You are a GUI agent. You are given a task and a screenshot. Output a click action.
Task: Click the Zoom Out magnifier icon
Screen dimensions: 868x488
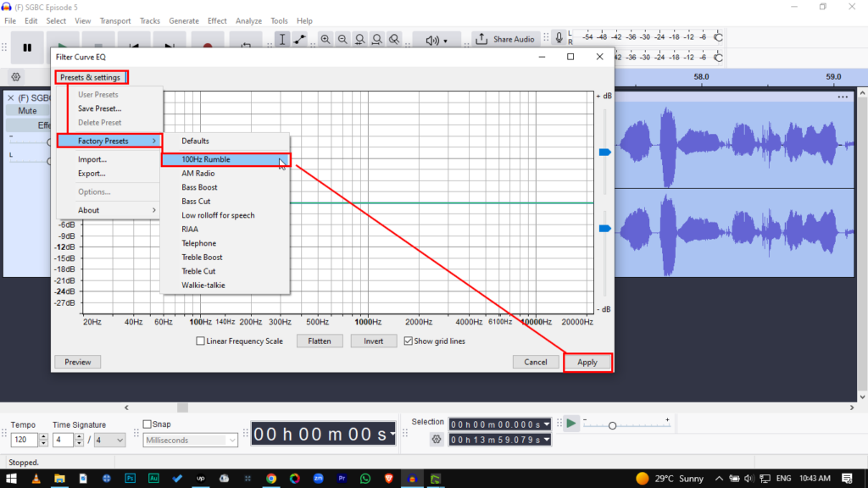(x=342, y=39)
